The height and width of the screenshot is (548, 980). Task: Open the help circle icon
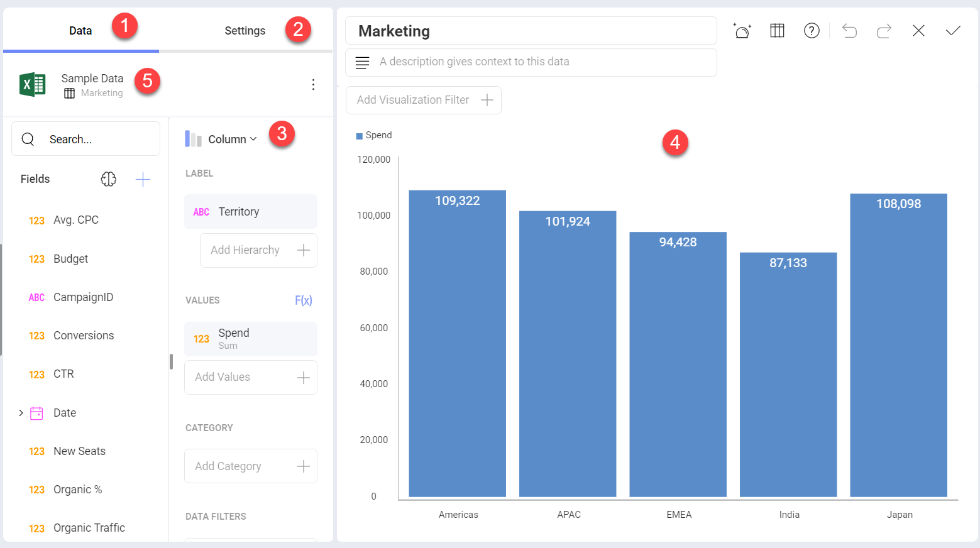812,30
